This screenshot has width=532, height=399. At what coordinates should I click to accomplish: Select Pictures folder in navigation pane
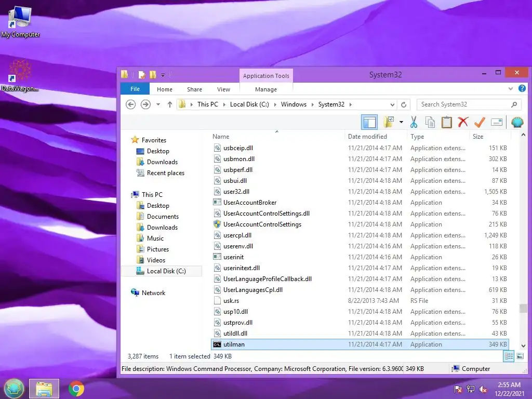point(158,249)
